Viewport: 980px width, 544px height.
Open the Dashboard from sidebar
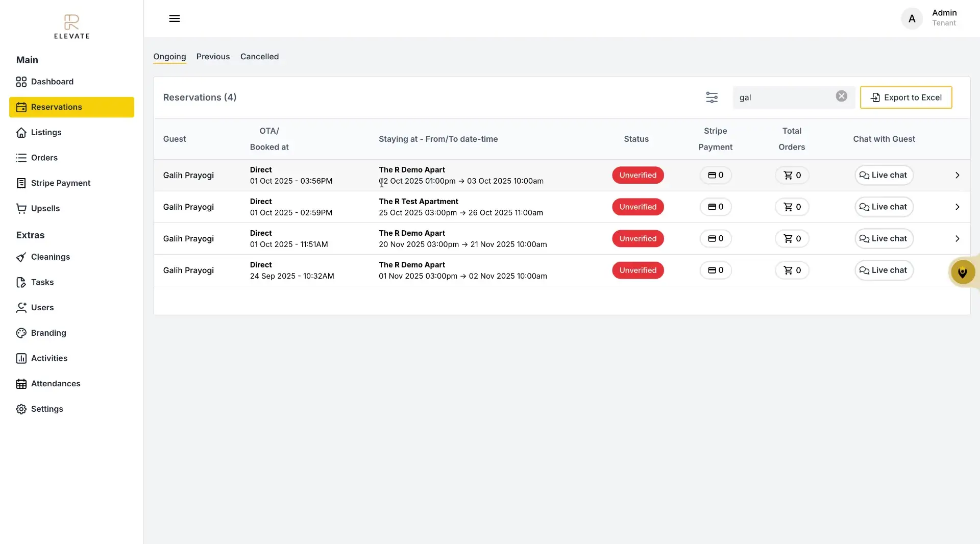pyautogui.click(x=51, y=82)
